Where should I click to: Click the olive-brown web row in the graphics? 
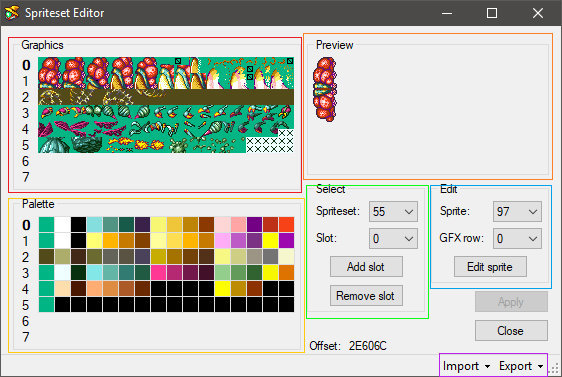click(166, 97)
